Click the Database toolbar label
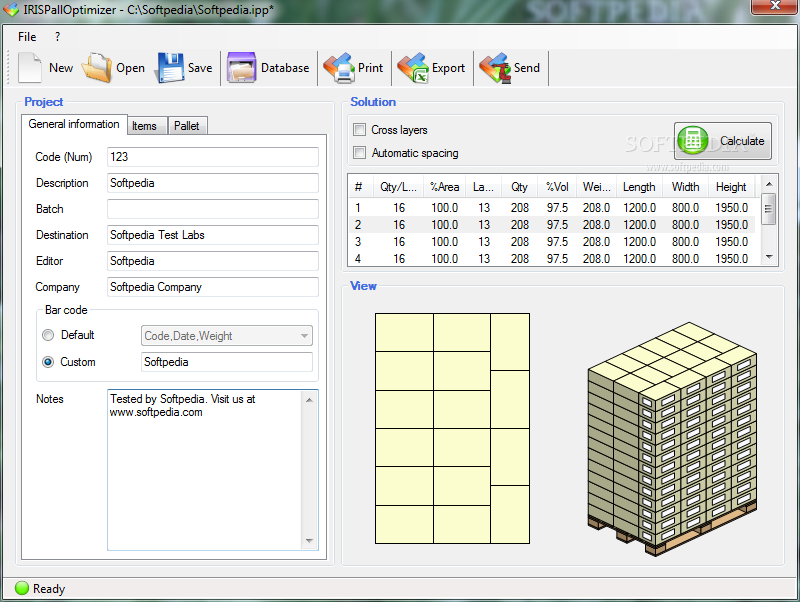The width and height of the screenshot is (800, 602). [x=285, y=68]
